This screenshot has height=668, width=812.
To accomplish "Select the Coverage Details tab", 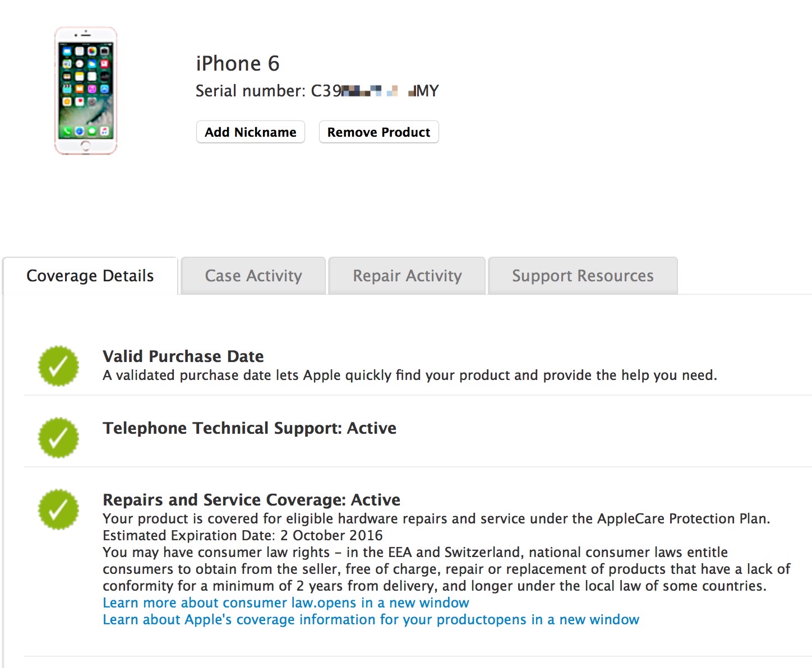I will pyautogui.click(x=90, y=276).
